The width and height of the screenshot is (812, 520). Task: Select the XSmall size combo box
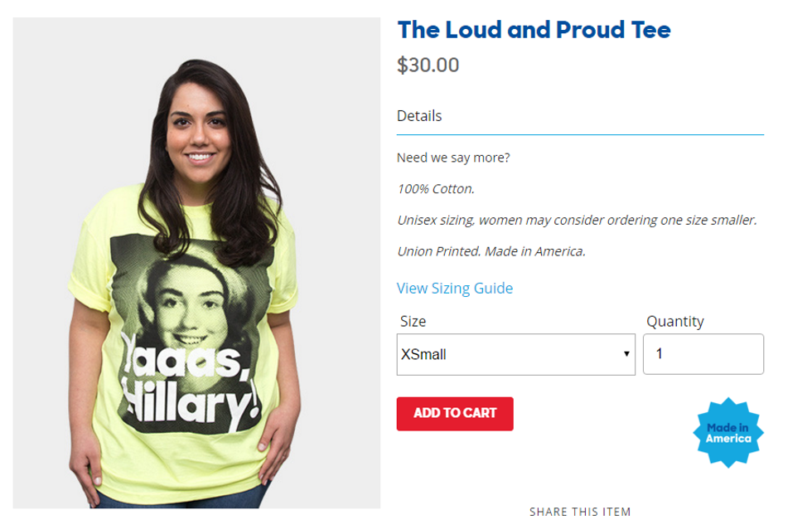(515, 355)
